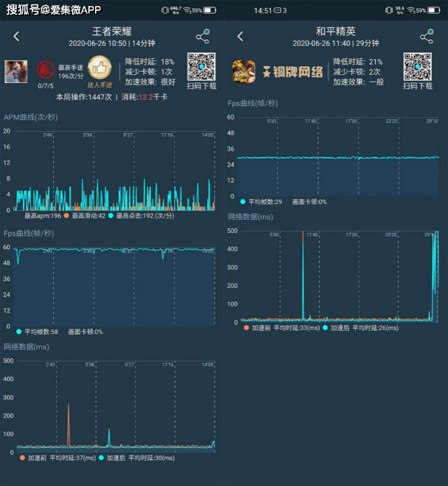Tap 2020-06-26 11:40 | 29分钟 subtitle
Screen dimensions: 448x486
click(336, 43)
